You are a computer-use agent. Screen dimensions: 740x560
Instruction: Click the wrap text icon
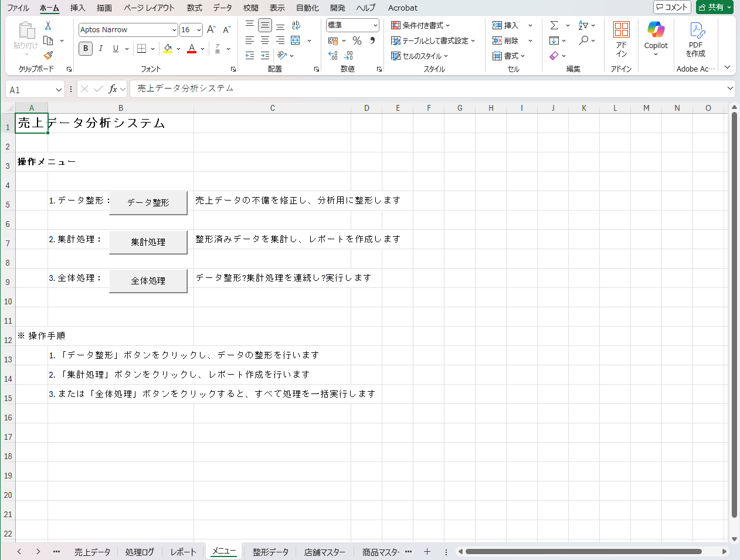click(296, 25)
